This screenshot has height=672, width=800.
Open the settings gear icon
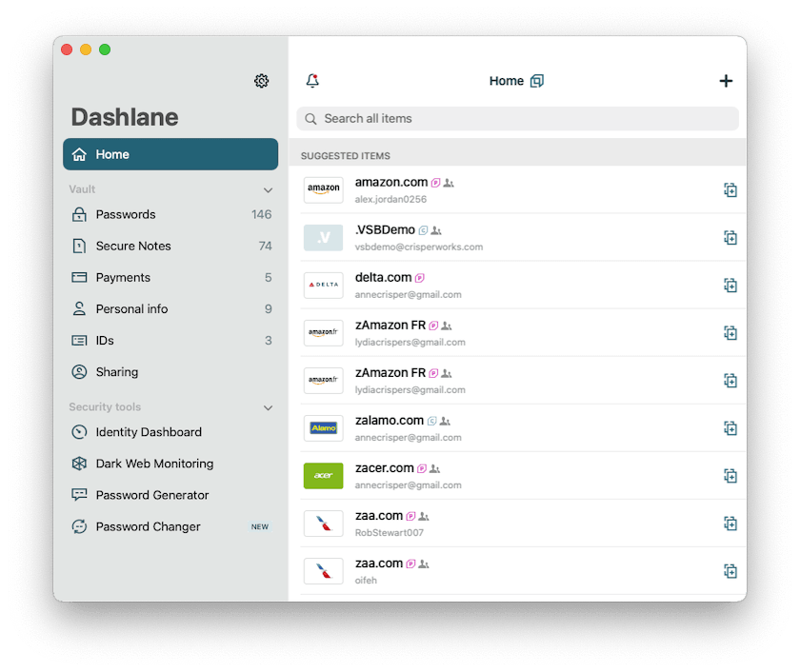tap(261, 81)
